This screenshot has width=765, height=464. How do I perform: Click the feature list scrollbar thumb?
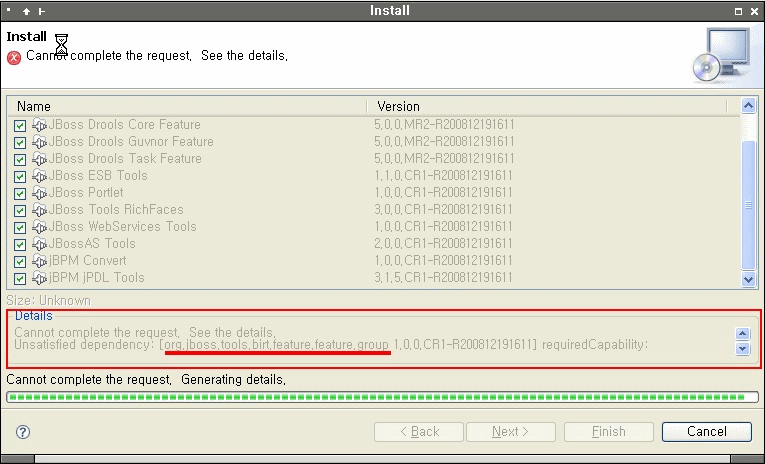click(748, 205)
